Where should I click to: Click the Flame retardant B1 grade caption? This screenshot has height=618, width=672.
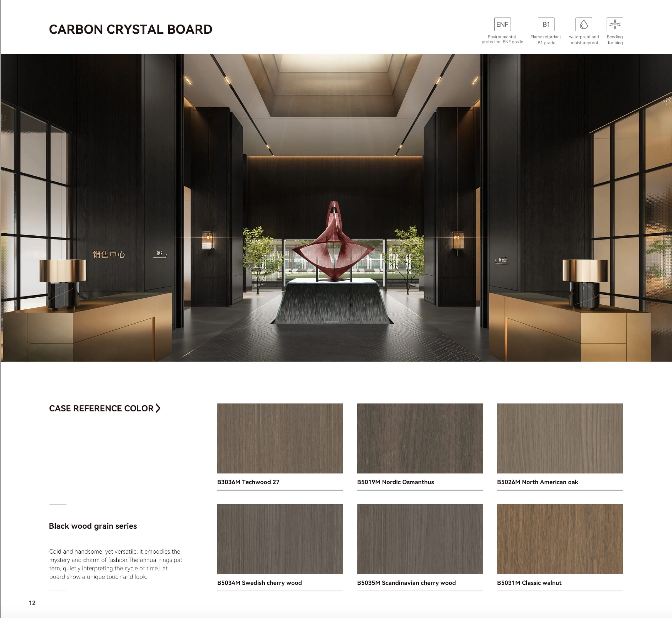click(546, 40)
